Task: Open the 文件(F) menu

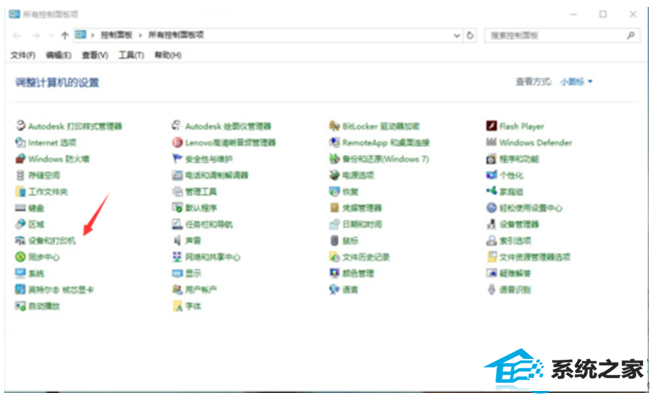Action: tap(23, 55)
